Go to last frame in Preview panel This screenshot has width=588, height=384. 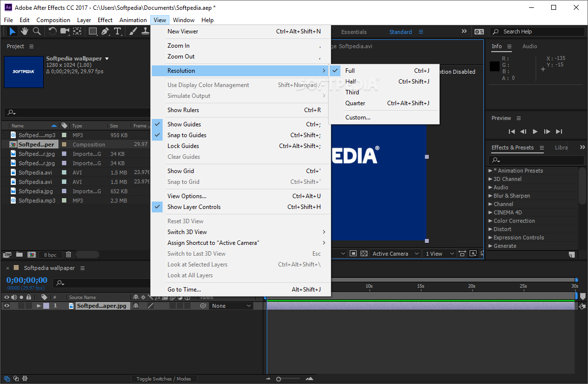click(559, 131)
